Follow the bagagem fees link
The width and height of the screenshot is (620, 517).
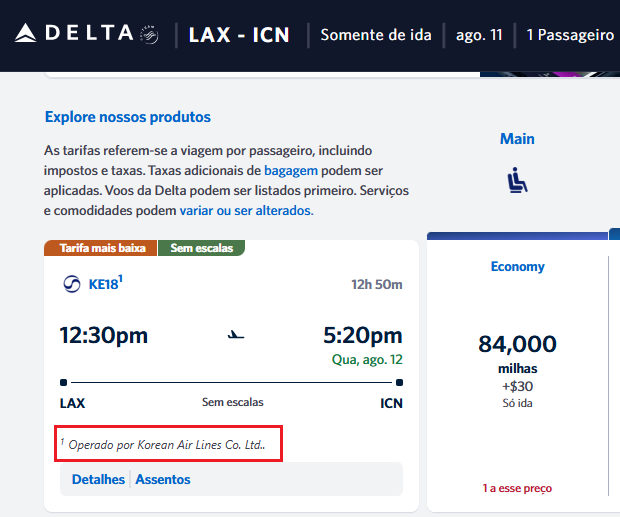(x=291, y=170)
